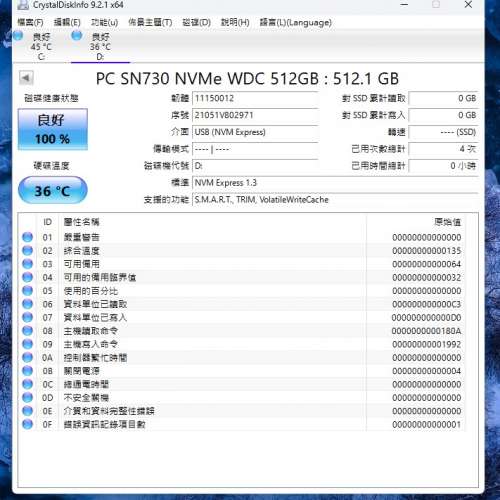Image resolution: width=500 pixels, height=500 pixels.
Task: Click the 36 °C temperature button
Action: [x=53, y=190]
